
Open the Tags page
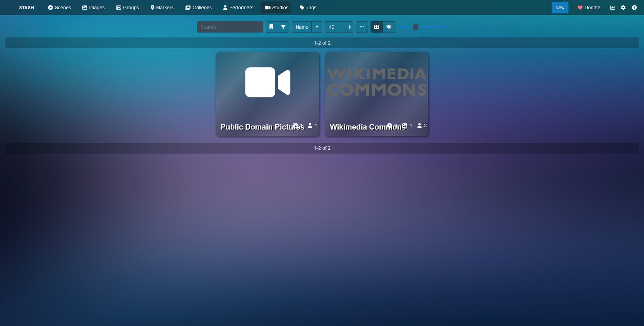(308, 8)
